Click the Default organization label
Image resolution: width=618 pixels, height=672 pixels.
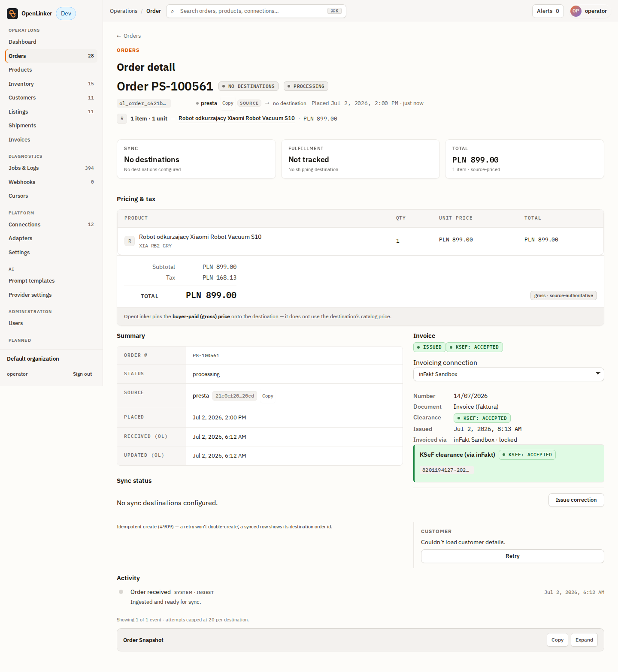coord(33,359)
